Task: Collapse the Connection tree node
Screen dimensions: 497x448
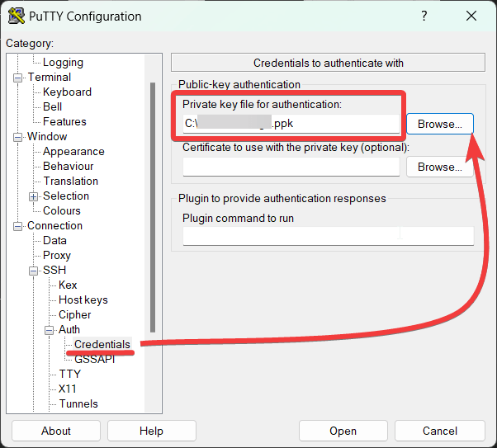Action: 18,225
